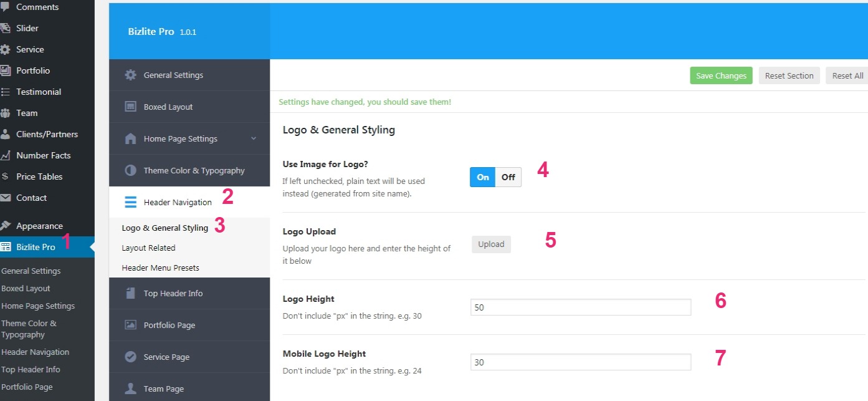Click the Top Header Info document icon

pyautogui.click(x=130, y=293)
